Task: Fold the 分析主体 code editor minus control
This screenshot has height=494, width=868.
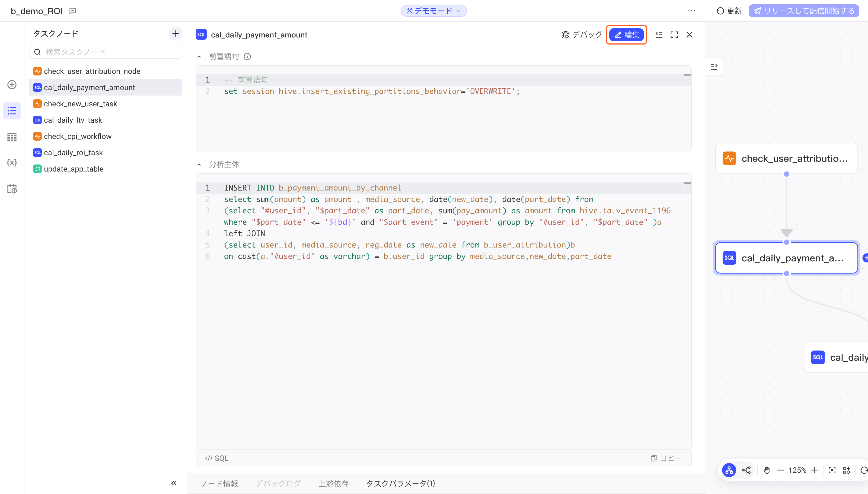Action: (687, 183)
